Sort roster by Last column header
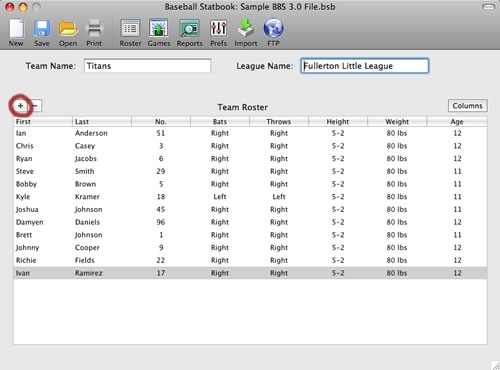This screenshot has height=370, width=500. point(102,122)
